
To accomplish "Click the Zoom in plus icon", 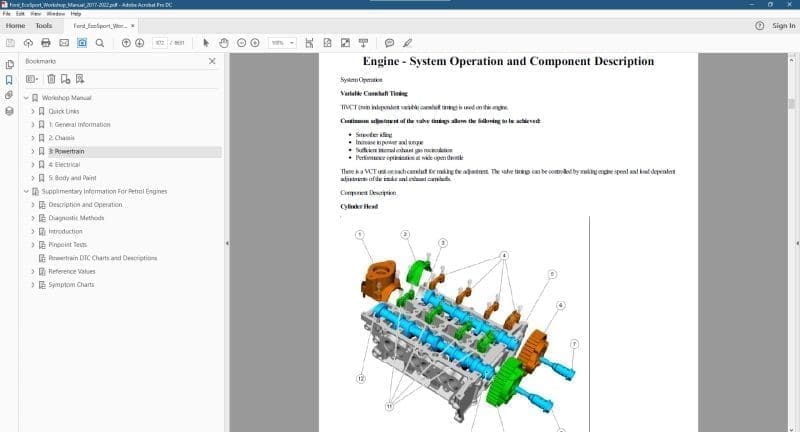I will tap(255, 43).
